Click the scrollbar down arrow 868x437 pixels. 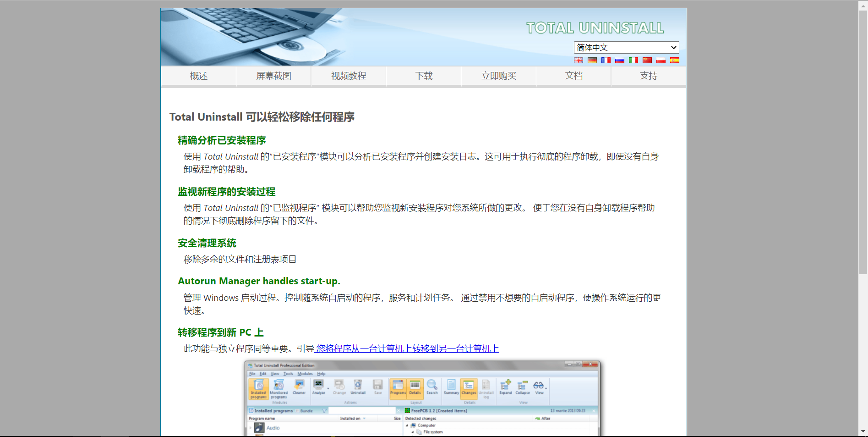863,431
